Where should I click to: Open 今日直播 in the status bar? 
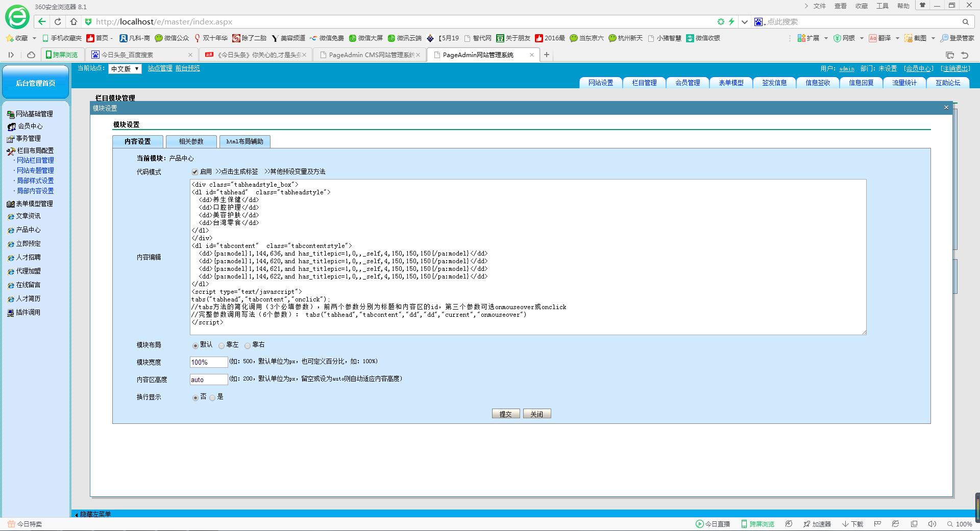[713, 524]
